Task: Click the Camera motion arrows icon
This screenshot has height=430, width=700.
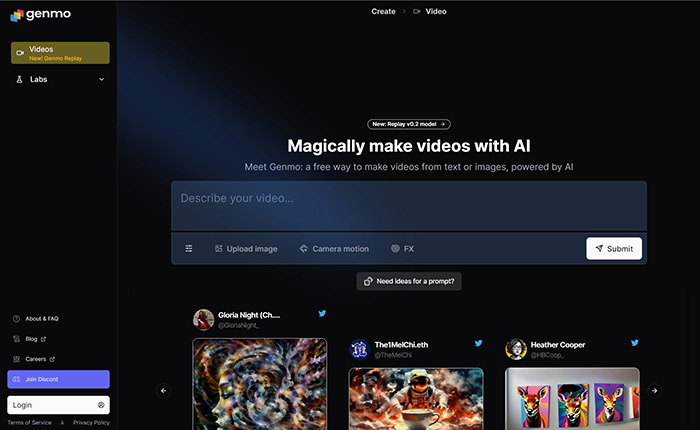Action: point(304,248)
